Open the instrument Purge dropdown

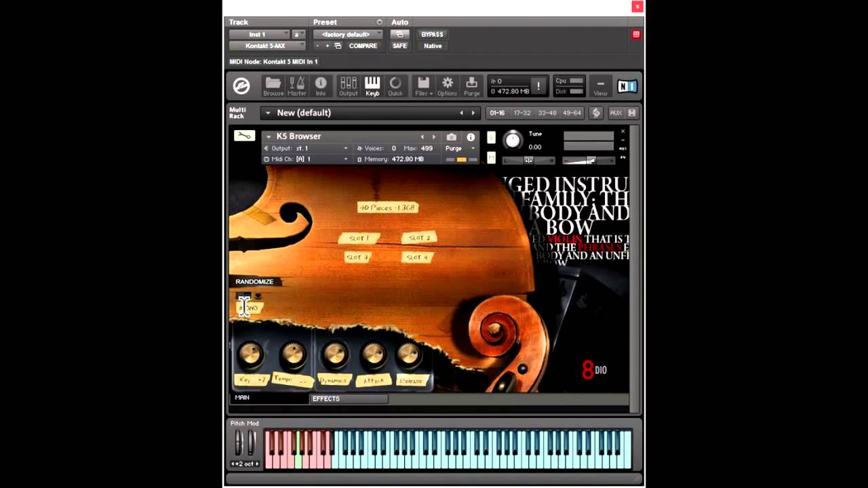(461, 148)
